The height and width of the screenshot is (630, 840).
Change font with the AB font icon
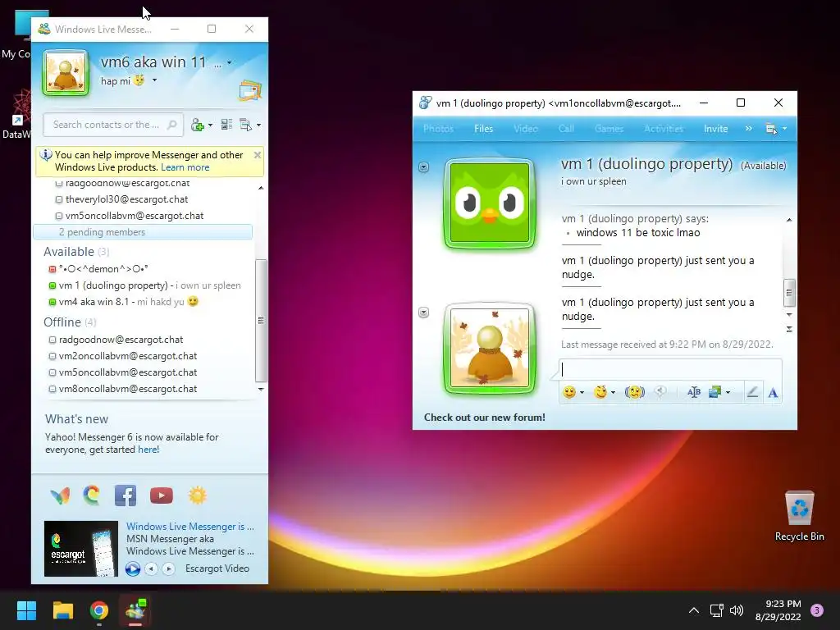coord(694,392)
